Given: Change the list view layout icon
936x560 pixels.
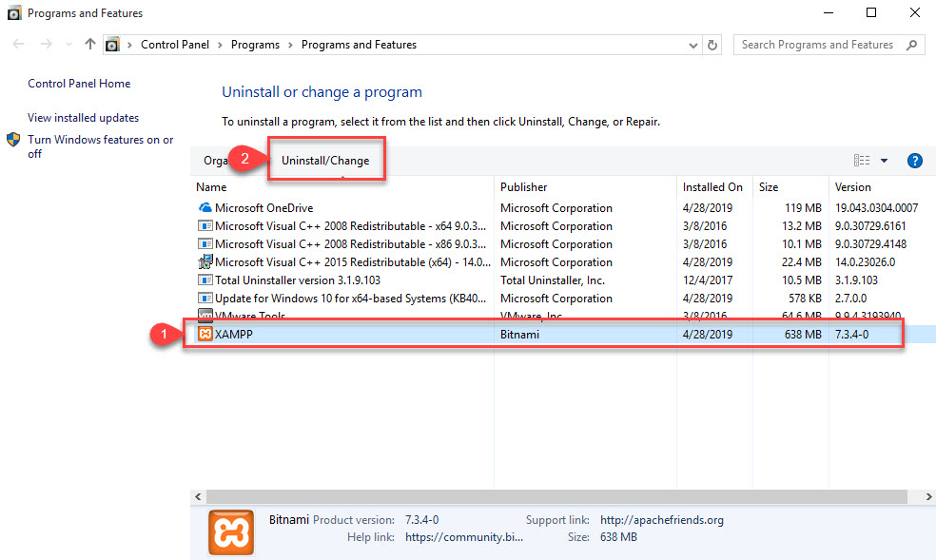Looking at the screenshot, I should (x=862, y=161).
